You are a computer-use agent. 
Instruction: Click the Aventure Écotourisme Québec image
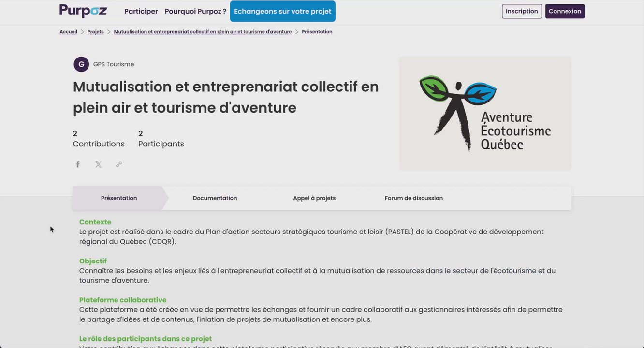pyautogui.click(x=485, y=113)
